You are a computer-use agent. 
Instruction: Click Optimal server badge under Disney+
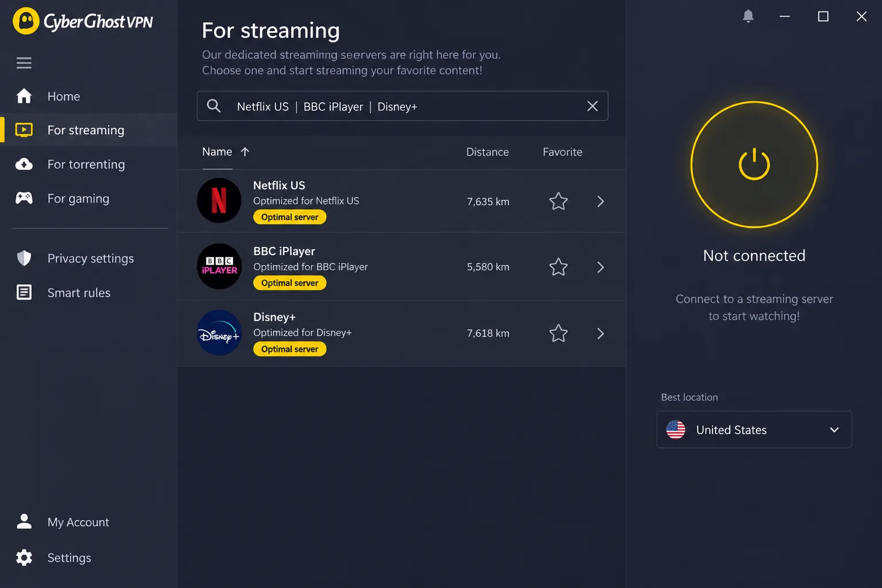[290, 349]
